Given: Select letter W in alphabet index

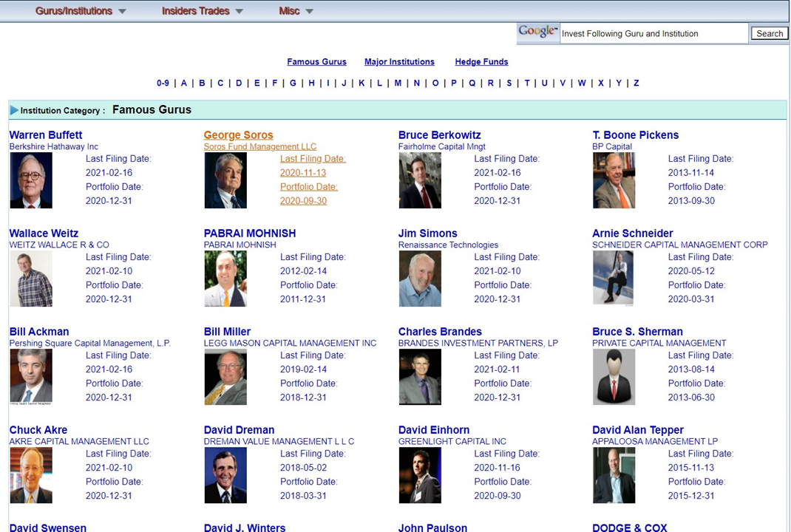Looking at the screenshot, I should [x=582, y=83].
